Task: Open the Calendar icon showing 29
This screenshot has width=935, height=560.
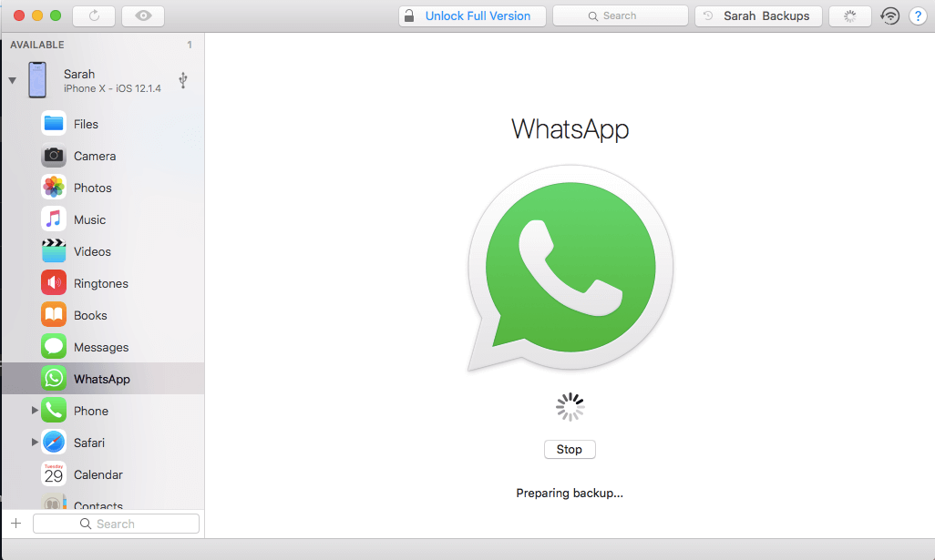Action: pos(54,474)
